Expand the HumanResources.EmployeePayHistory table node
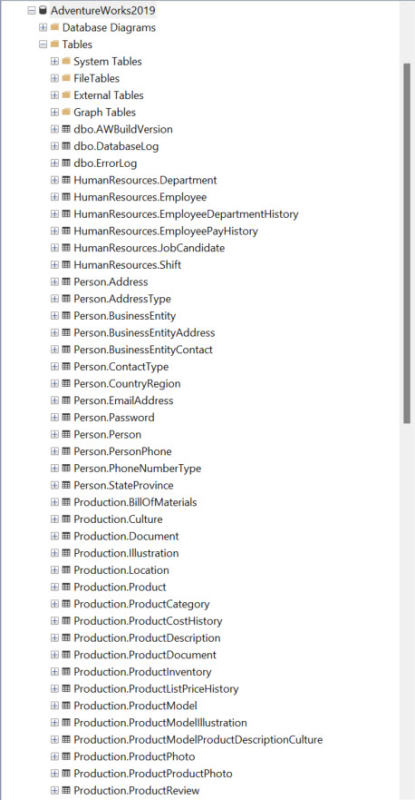415x800 pixels. coord(55,231)
